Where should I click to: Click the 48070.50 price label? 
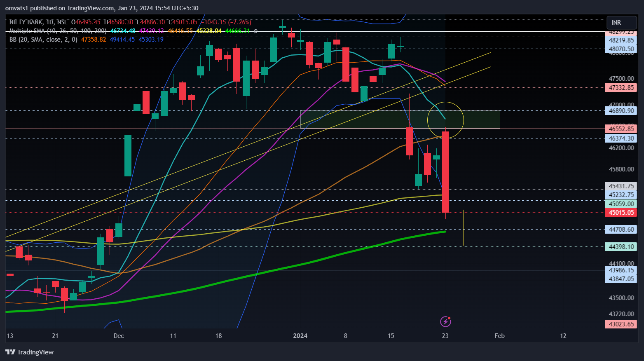point(621,49)
